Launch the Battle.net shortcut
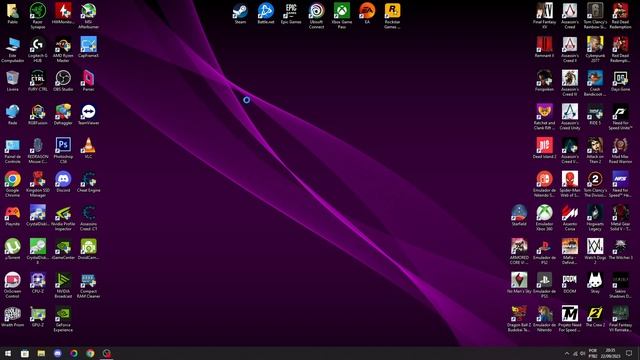The image size is (640, 360). click(x=265, y=13)
